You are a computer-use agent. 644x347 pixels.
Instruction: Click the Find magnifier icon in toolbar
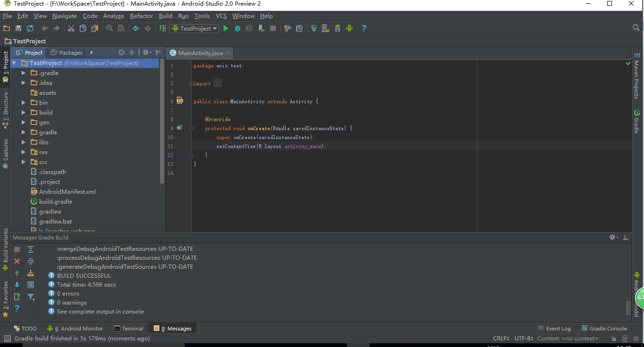click(109, 28)
